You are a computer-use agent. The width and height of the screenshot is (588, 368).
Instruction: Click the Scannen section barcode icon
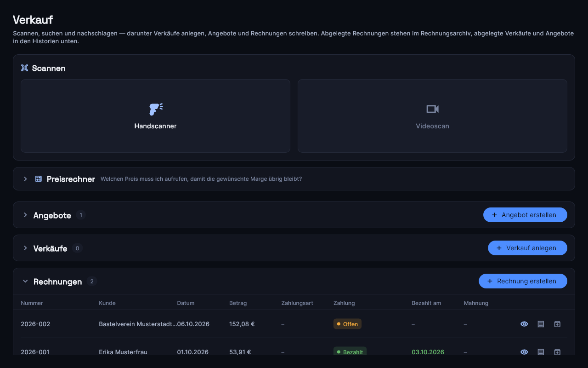(25, 68)
